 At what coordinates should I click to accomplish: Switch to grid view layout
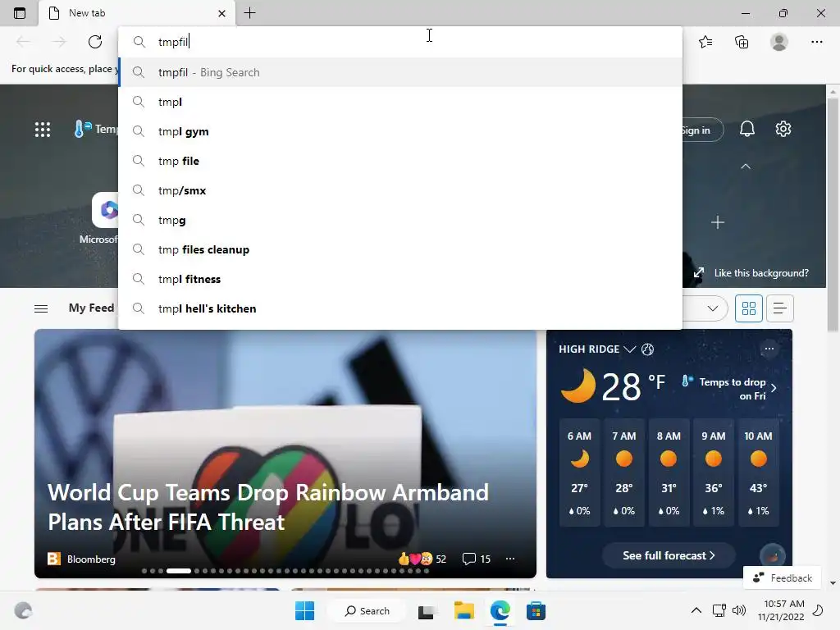click(748, 308)
